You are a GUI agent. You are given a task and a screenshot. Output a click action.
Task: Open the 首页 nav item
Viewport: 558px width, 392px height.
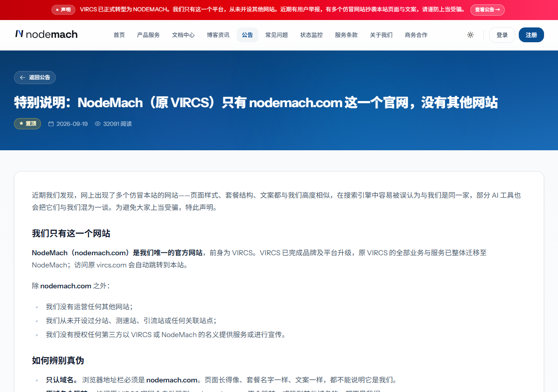click(119, 35)
